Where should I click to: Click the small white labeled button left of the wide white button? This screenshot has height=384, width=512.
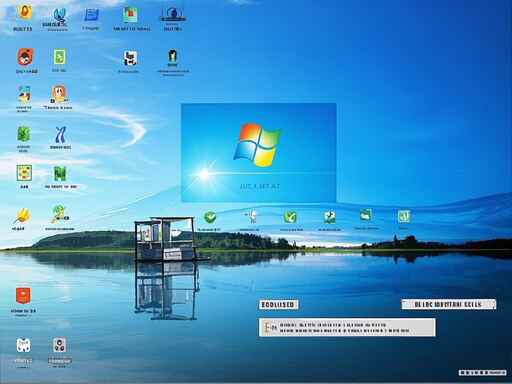pos(279,305)
